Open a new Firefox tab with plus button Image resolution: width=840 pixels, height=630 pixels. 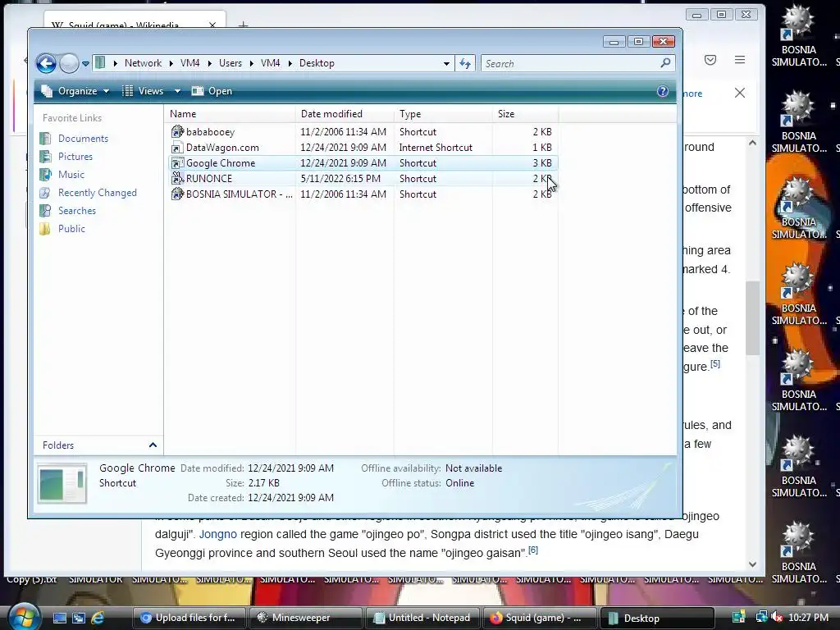click(x=243, y=25)
